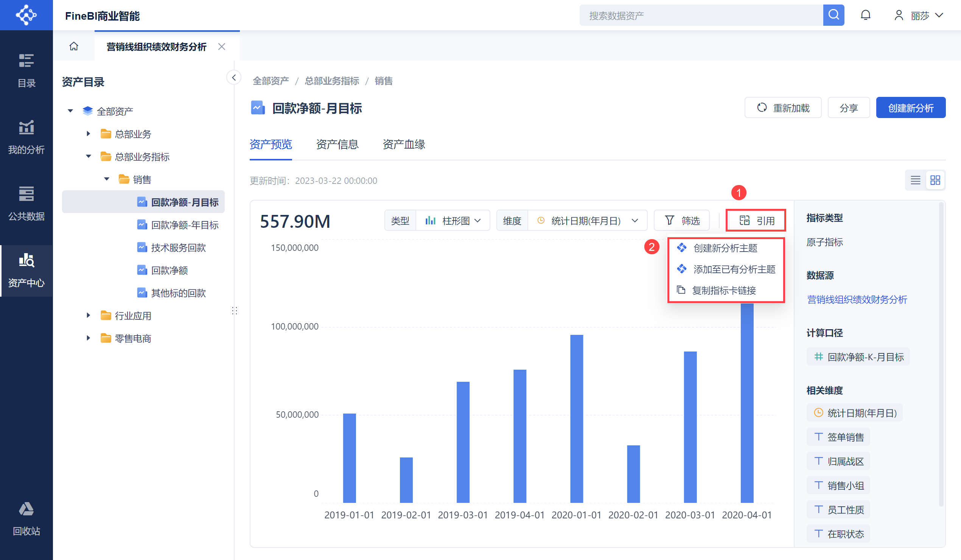Click the 零售电商 folder icon
Image resolution: width=961 pixels, height=560 pixels.
tap(106, 338)
